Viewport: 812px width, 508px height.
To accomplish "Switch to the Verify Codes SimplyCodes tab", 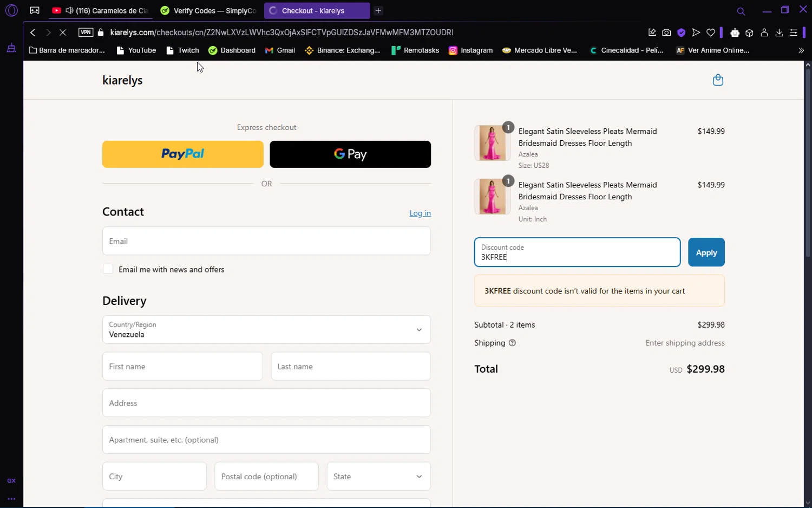I will pyautogui.click(x=208, y=11).
